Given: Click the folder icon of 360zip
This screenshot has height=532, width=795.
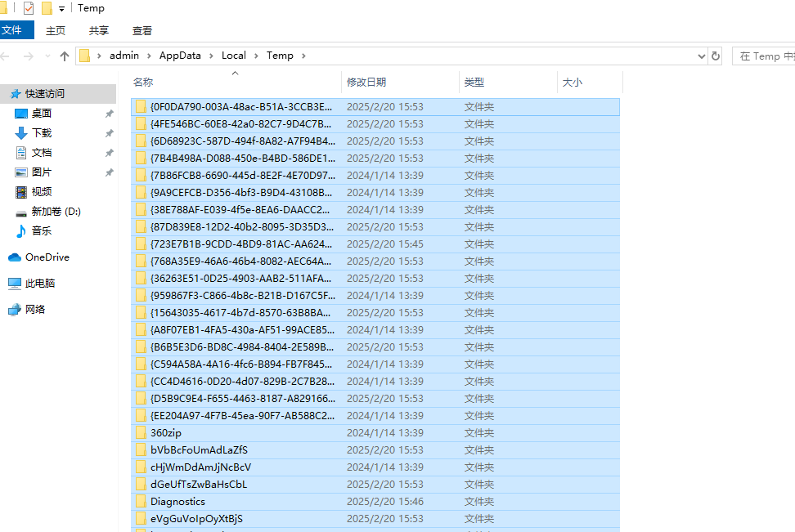Looking at the screenshot, I should (x=141, y=432).
